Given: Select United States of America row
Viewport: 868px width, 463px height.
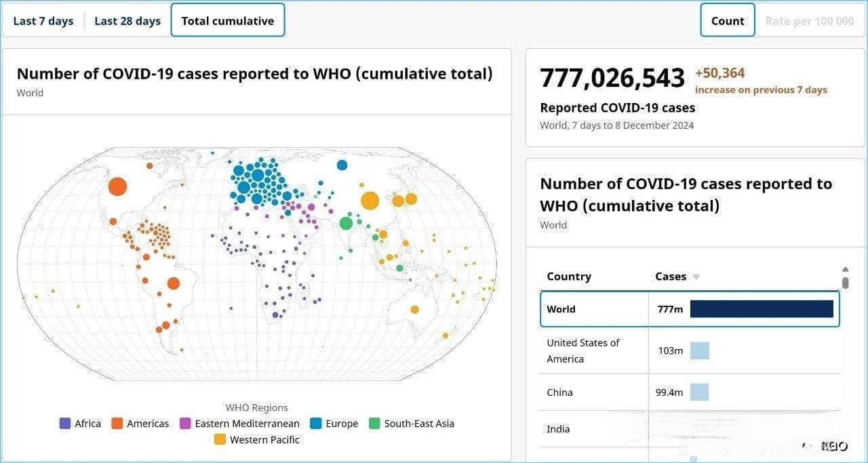Looking at the screenshot, I should [690, 350].
